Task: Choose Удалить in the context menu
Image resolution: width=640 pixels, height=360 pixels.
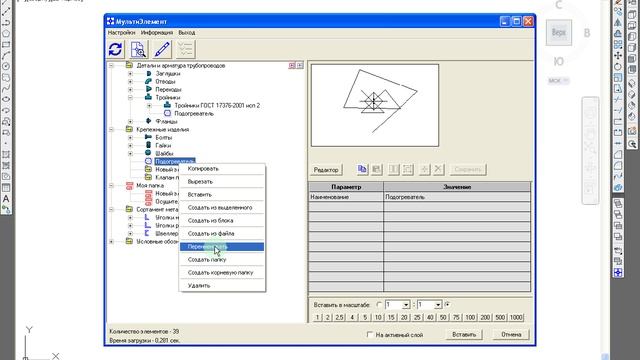Action: coord(222,286)
